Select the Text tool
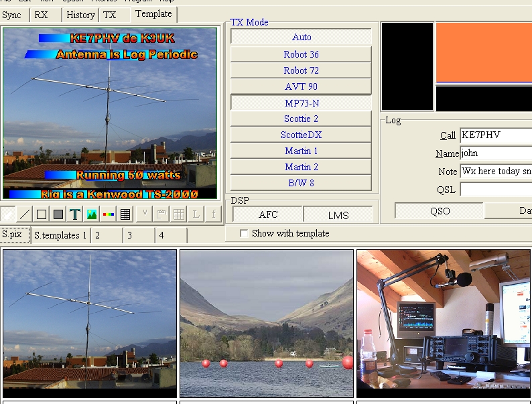The image size is (532, 404). pos(75,214)
